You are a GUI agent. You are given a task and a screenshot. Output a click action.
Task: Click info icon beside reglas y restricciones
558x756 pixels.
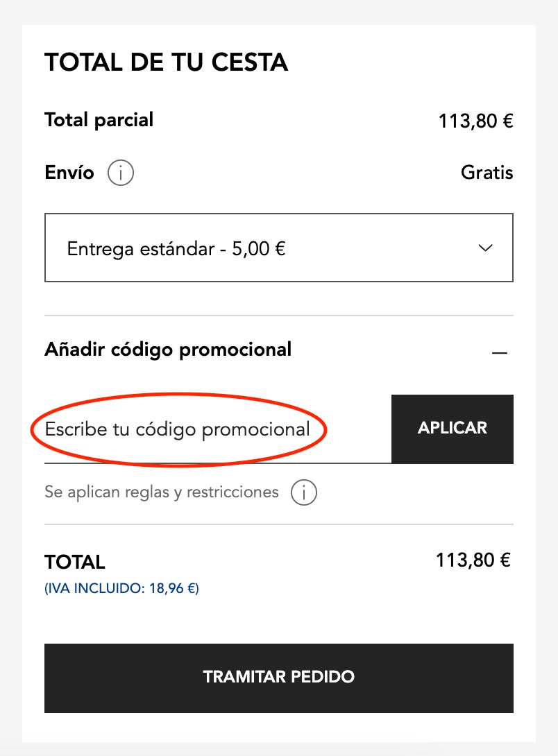(304, 493)
